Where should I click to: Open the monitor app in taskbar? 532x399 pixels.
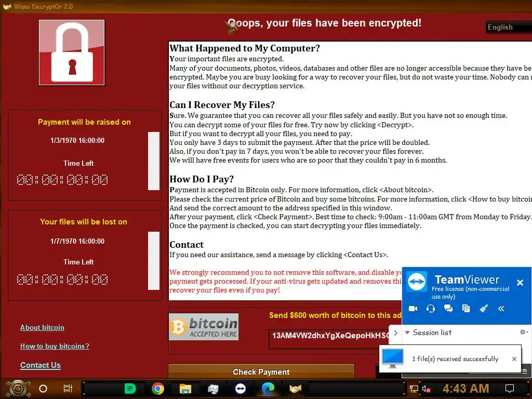coord(213,389)
